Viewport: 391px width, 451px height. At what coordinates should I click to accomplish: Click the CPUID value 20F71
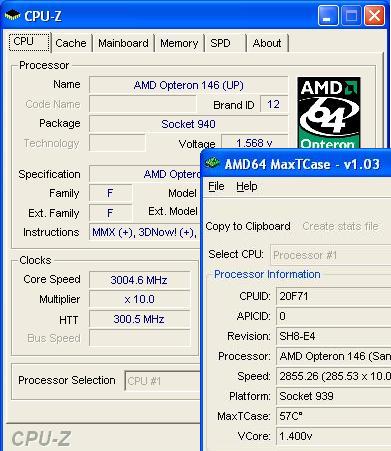[333, 296]
